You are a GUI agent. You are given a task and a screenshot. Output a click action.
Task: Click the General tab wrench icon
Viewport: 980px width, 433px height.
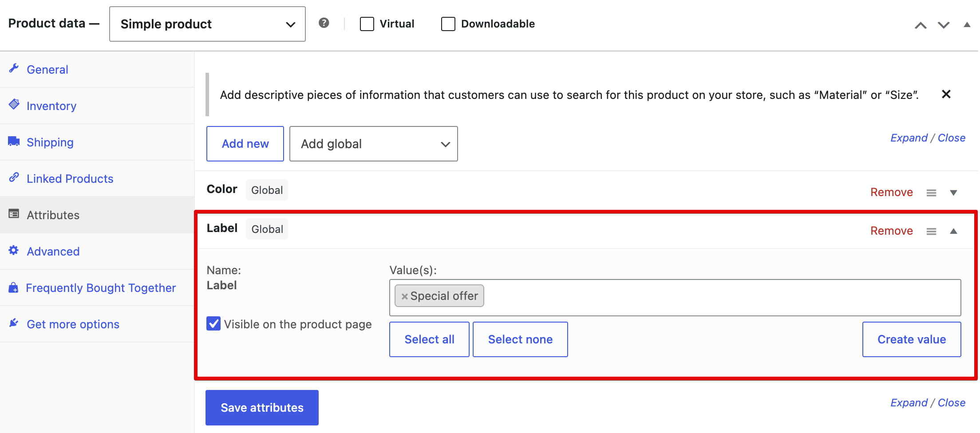point(14,69)
